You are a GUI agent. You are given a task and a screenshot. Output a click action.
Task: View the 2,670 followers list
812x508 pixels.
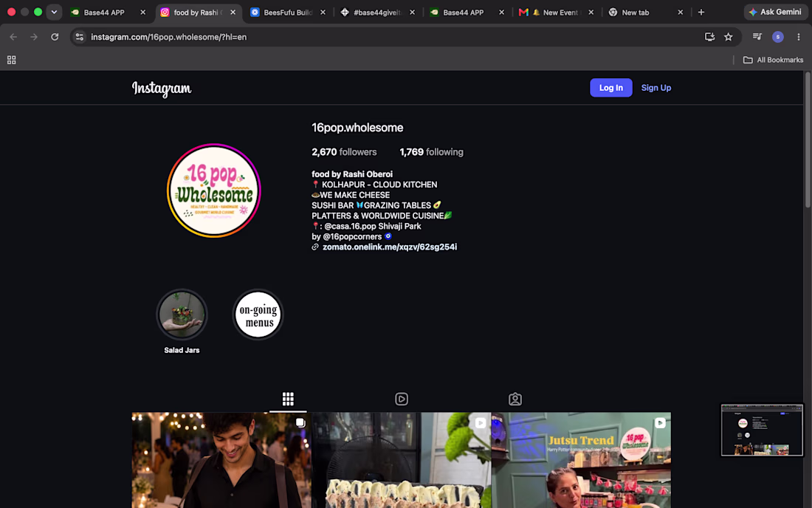click(344, 151)
